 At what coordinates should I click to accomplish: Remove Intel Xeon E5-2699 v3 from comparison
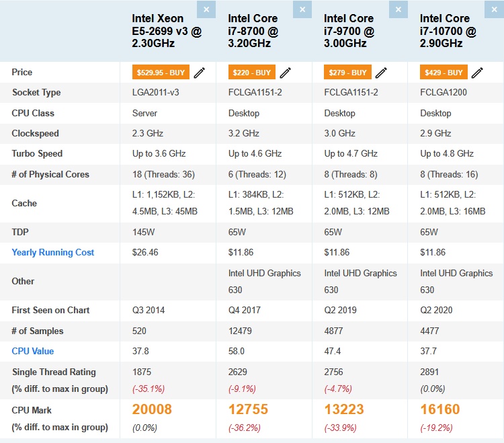click(x=206, y=9)
